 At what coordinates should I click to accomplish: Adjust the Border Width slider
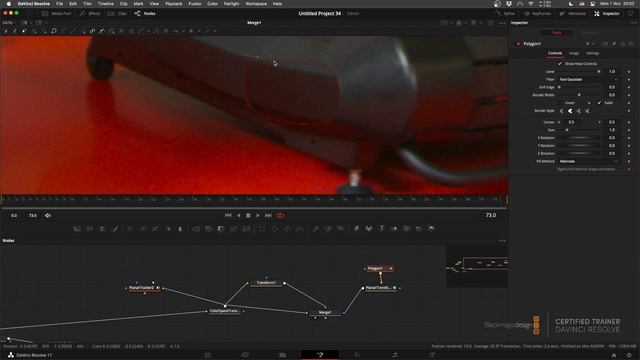click(580, 95)
